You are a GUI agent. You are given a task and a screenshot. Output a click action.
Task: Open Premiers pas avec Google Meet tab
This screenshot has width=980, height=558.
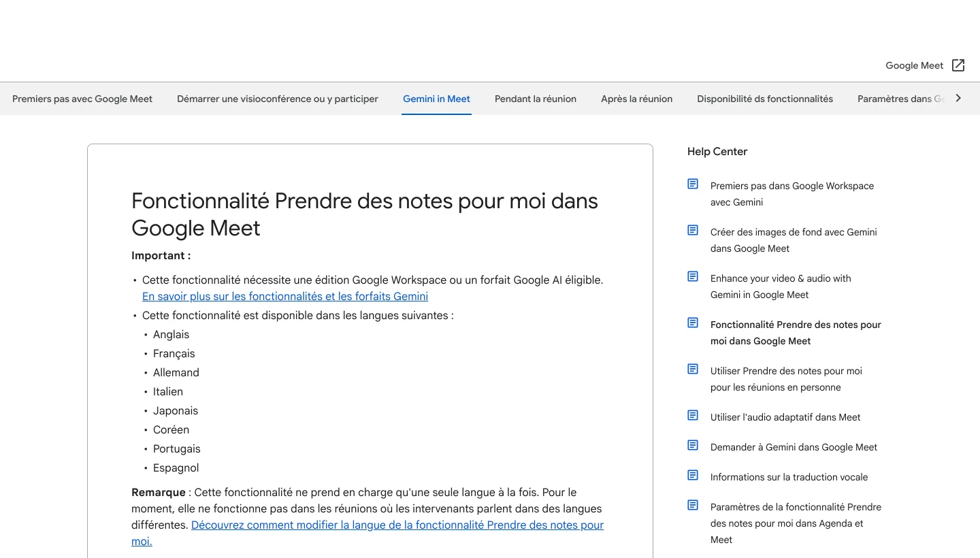(x=82, y=99)
